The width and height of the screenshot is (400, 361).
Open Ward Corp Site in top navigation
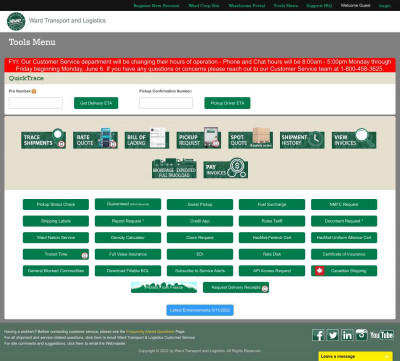coord(204,6)
